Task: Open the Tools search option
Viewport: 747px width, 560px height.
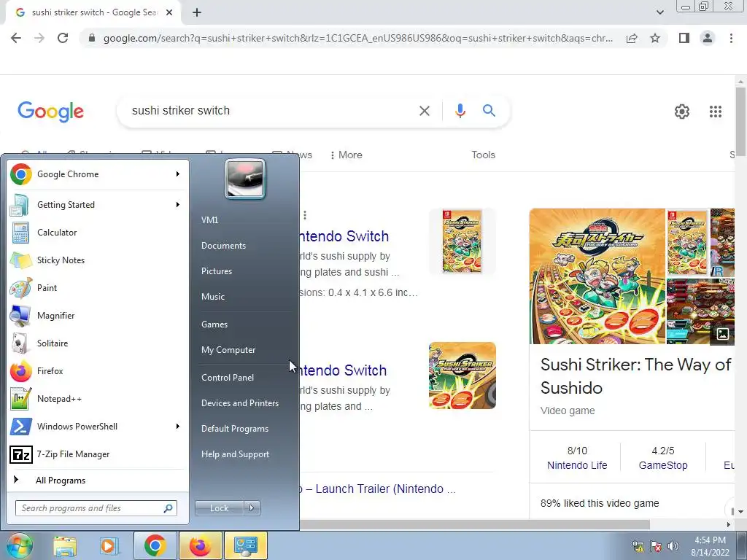Action: click(483, 155)
